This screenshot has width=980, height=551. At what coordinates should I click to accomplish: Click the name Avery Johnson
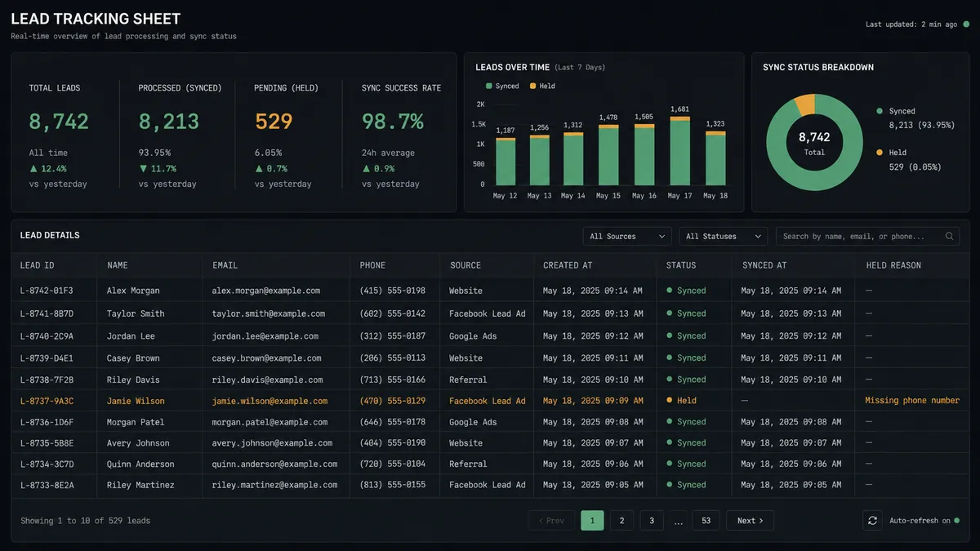pos(138,443)
